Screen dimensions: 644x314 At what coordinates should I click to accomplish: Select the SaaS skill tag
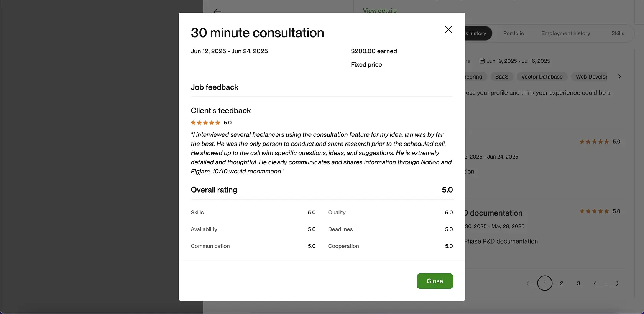tap(501, 77)
